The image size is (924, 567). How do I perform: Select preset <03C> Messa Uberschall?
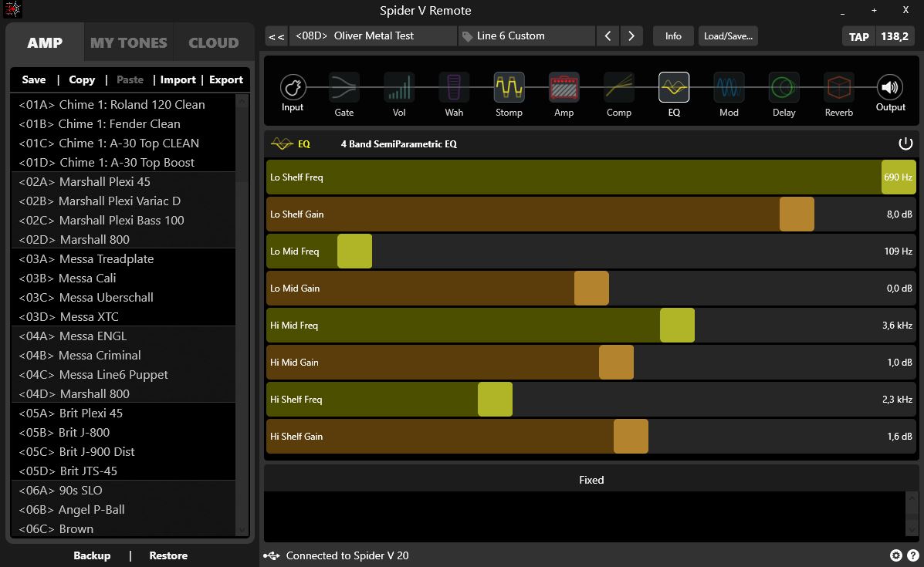click(x=124, y=298)
